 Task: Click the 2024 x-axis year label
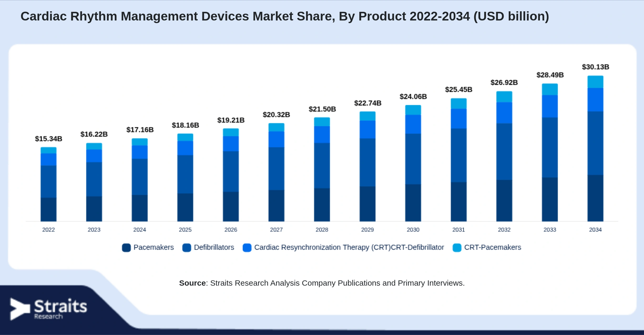(140, 230)
